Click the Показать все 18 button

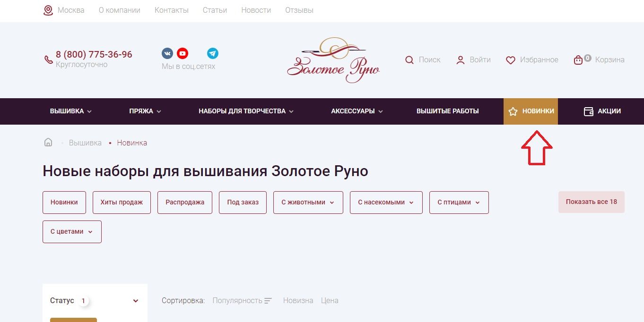click(x=591, y=202)
